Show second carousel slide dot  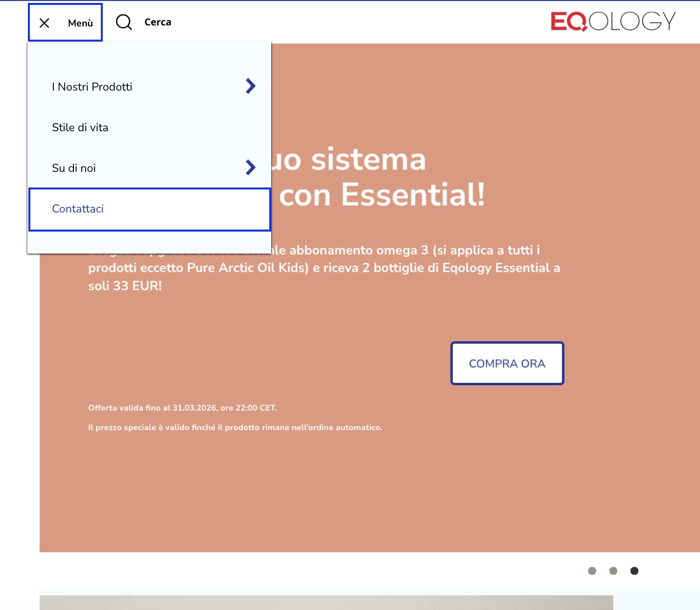(613, 571)
